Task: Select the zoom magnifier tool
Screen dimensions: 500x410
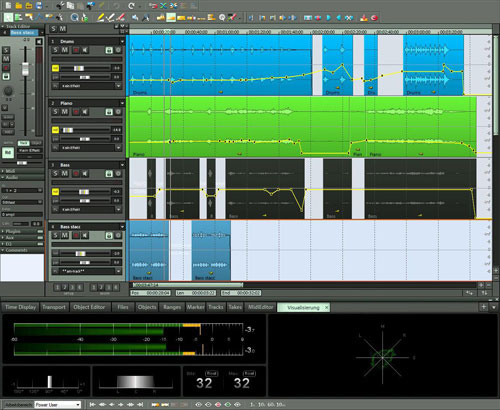Action: (74, 18)
